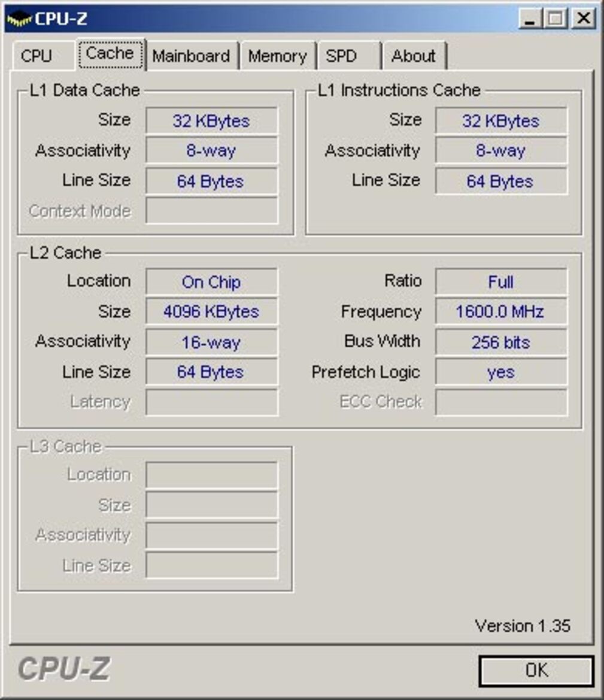The height and width of the screenshot is (700, 604).
Task: Click the Prefetch Logic label
Action: [x=366, y=372]
